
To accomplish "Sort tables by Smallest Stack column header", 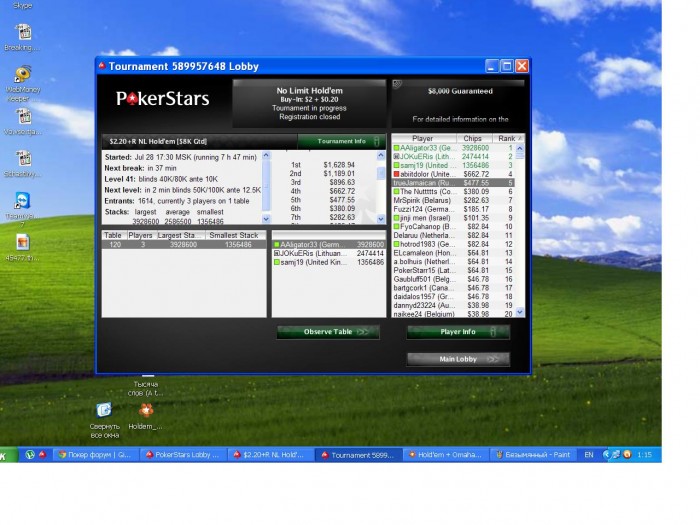I will 235,235.
